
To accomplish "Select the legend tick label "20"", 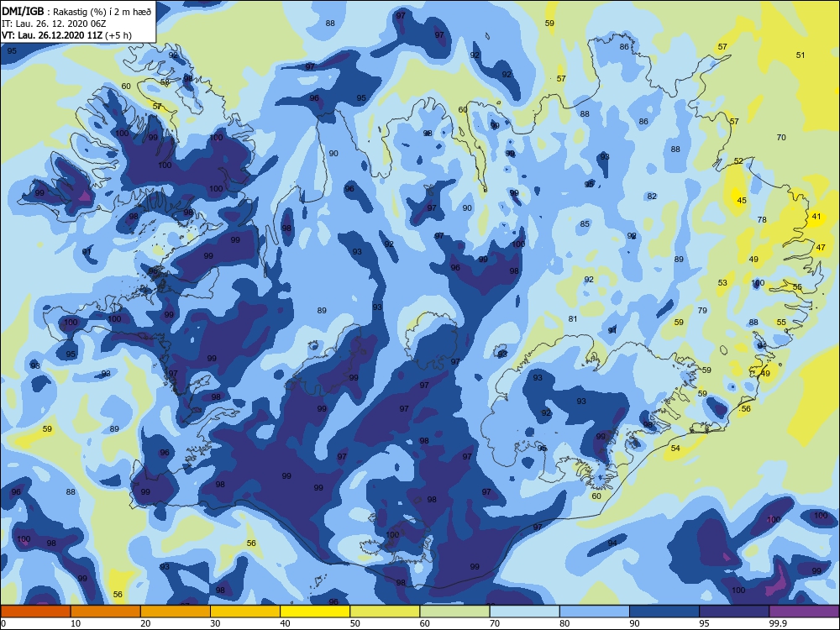I will click(145, 623).
